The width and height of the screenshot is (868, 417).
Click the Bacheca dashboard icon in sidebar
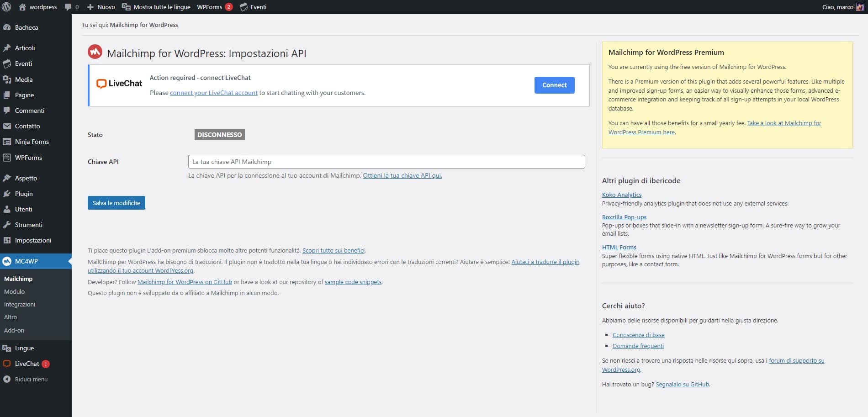7,27
